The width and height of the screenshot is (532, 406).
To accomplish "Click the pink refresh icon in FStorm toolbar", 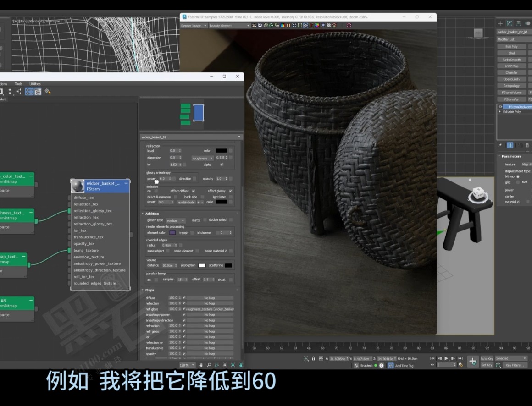I will point(349,25).
